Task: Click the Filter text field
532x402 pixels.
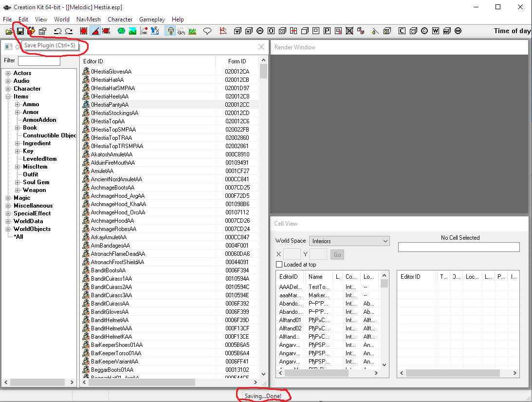Action: click(39, 61)
